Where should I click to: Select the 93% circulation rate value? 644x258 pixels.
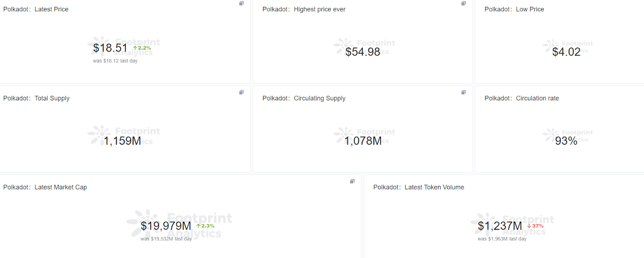566,141
